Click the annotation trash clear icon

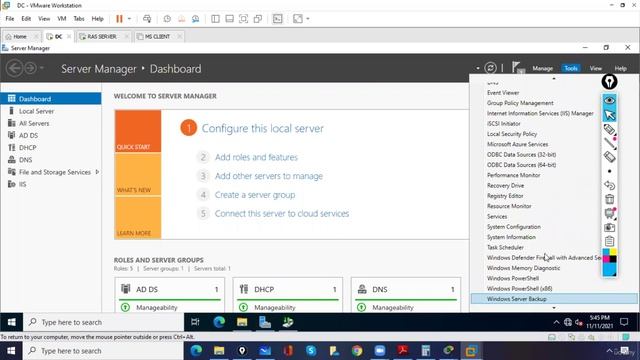[609, 199]
